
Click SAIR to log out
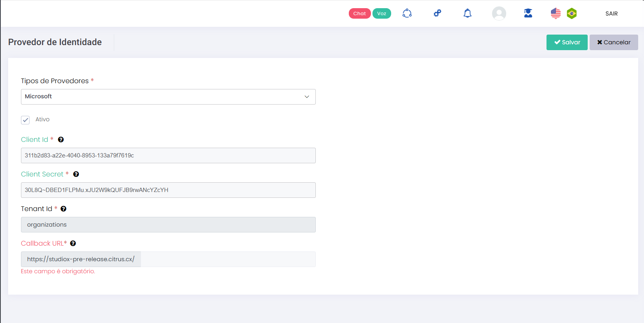tap(611, 14)
